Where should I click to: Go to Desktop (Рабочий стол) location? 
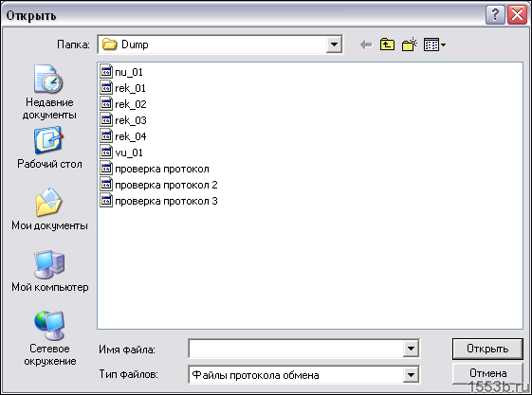coord(49,148)
